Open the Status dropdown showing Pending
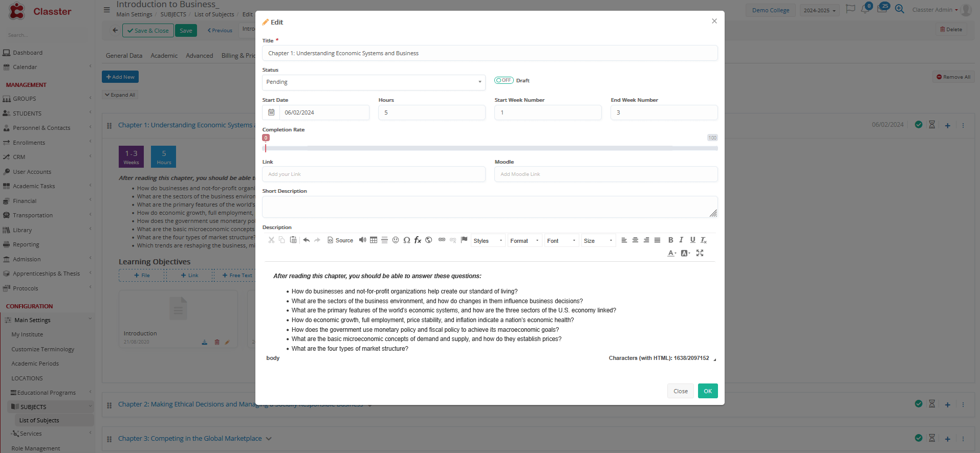The image size is (980, 453). 373,82
